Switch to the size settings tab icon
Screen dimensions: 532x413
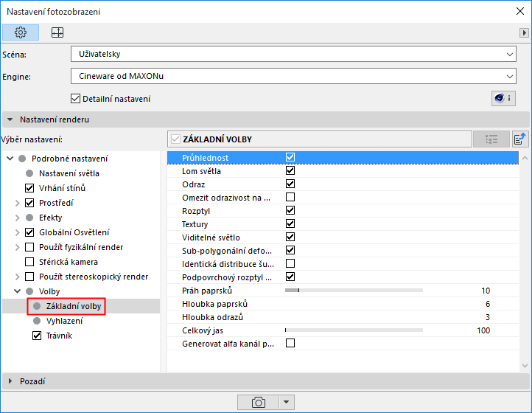pyautogui.click(x=57, y=32)
